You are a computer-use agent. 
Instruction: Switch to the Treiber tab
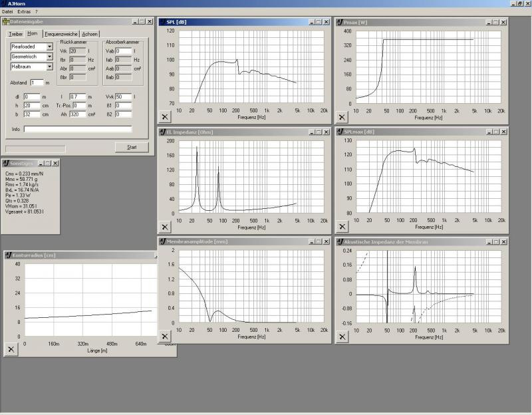(x=15, y=34)
